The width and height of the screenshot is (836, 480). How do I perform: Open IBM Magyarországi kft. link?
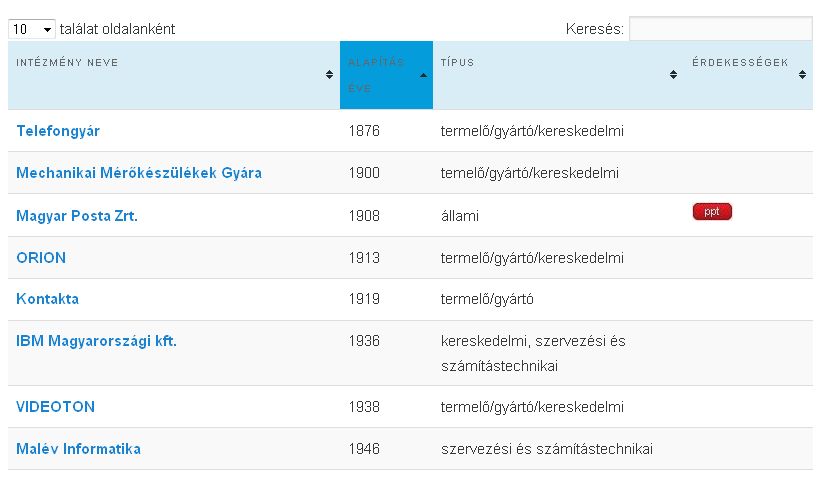click(96, 341)
